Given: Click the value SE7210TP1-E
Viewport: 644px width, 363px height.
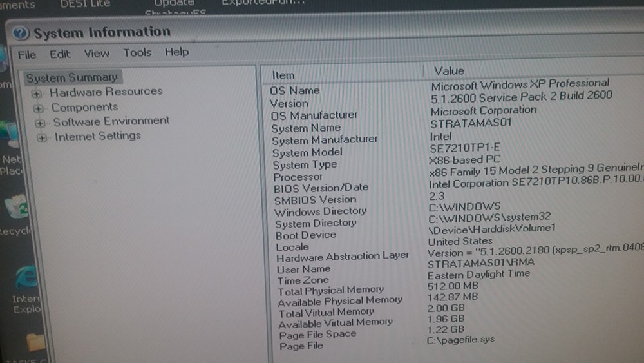Looking at the screenshot, I should (464, 148).
